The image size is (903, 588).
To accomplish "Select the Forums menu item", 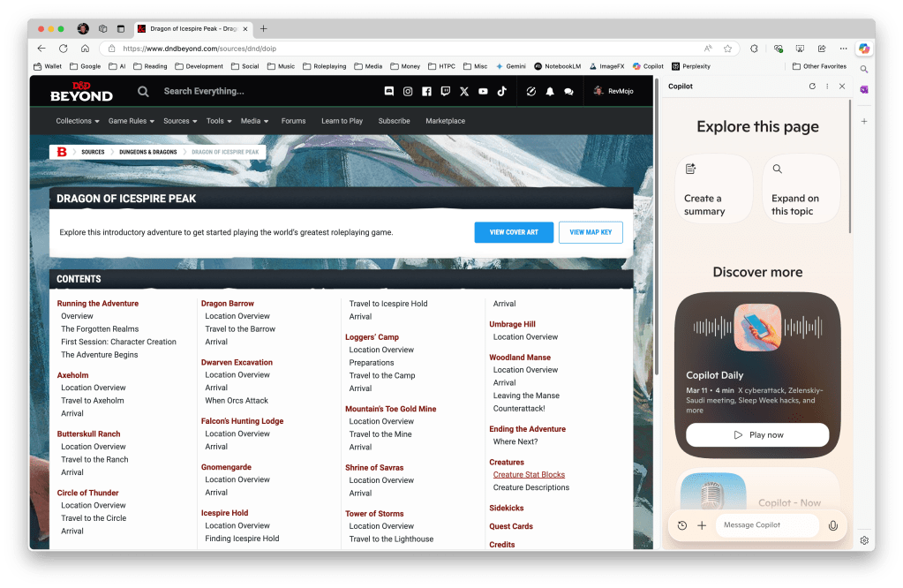I will [x=293, y=121].
